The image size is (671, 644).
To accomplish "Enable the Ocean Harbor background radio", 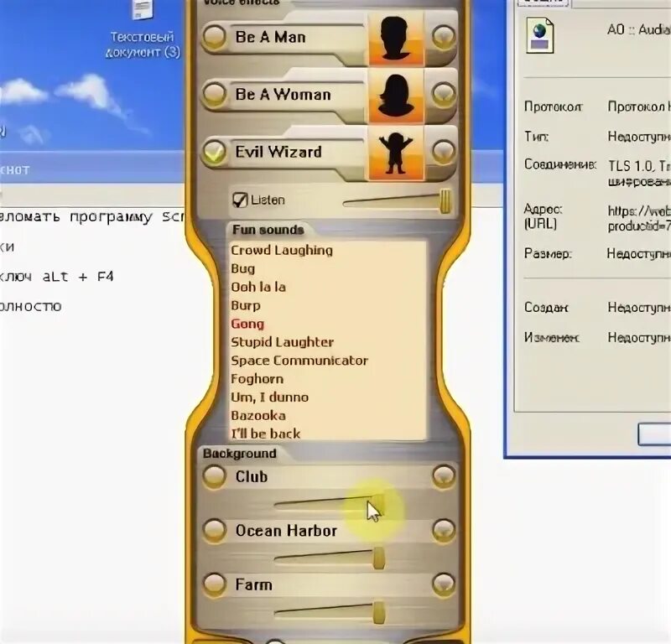I will point(215,530).
